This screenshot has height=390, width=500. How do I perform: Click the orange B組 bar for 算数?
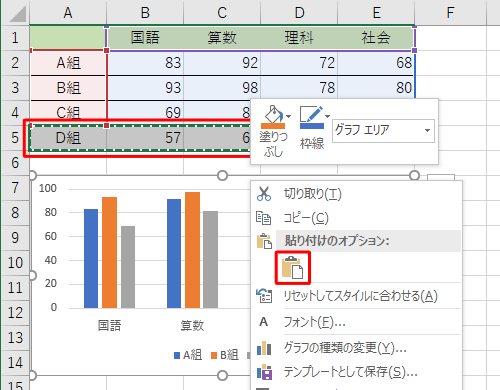pyautogui.click(x=192, y=250)
